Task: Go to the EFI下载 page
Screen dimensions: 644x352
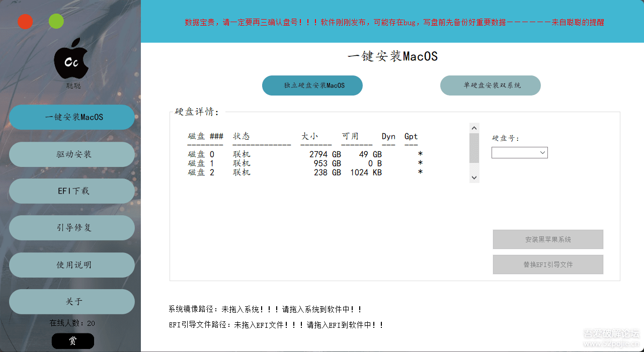Action: coord(72,191)
